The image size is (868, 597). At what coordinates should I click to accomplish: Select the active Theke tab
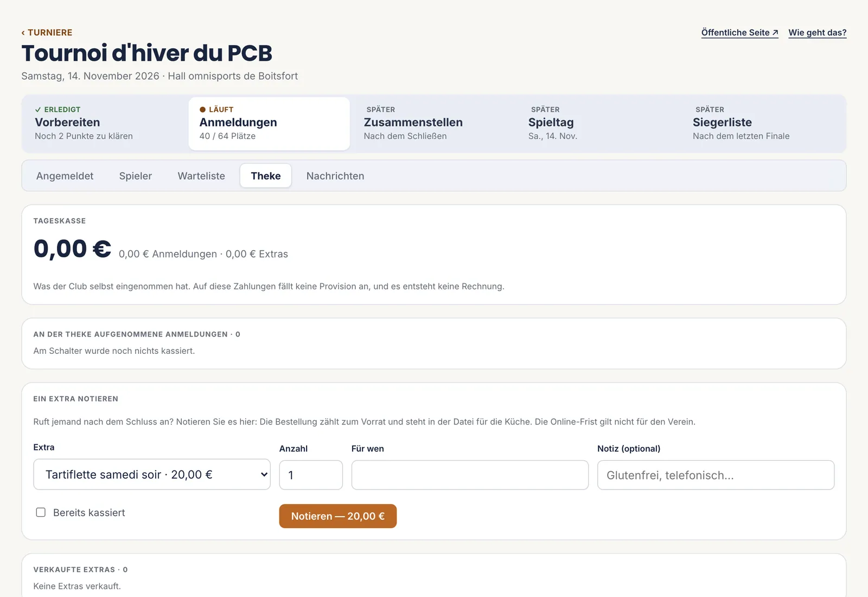coord(266,176)
